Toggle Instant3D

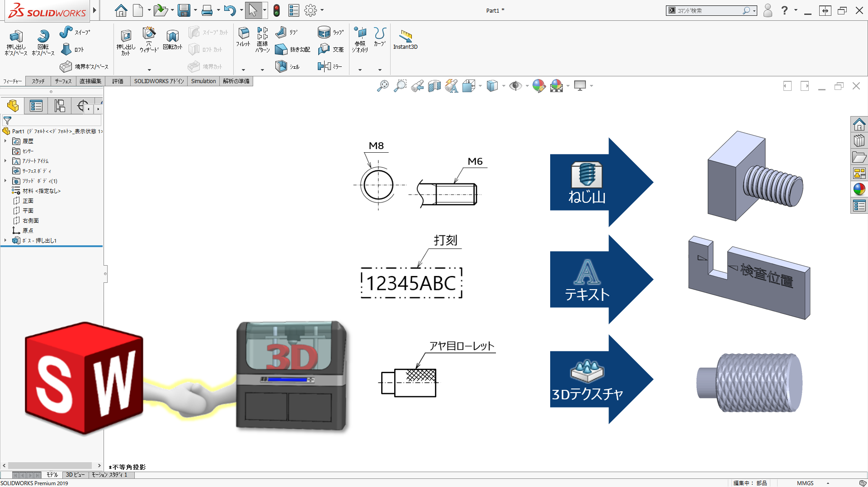(x=406, y=40)
